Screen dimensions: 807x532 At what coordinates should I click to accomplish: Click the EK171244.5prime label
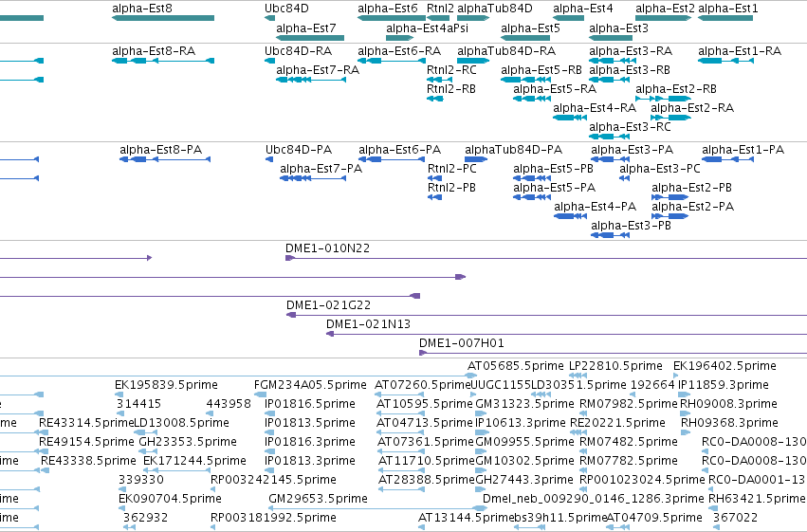coord(195,461)
